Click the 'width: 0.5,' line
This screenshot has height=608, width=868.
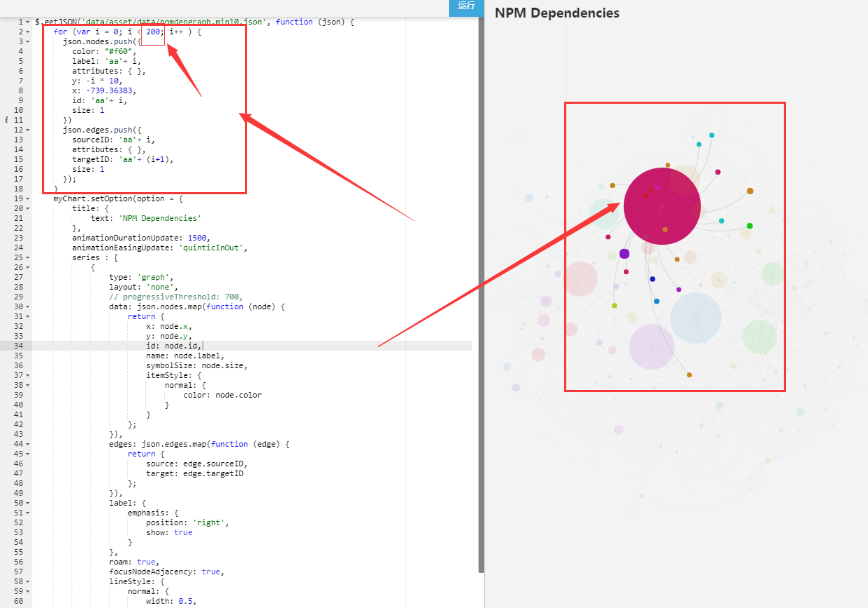[171, 601]
